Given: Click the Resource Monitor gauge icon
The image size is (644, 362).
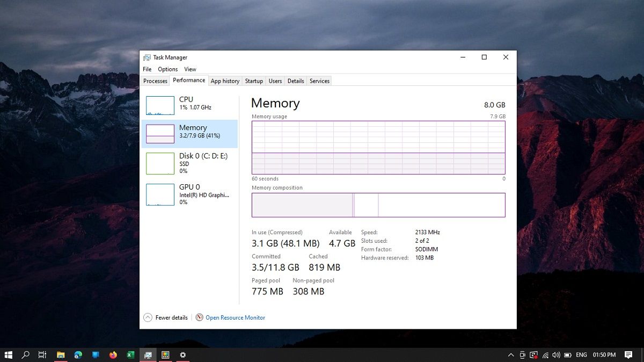Looking at the screenshot, I should (200, 317).
